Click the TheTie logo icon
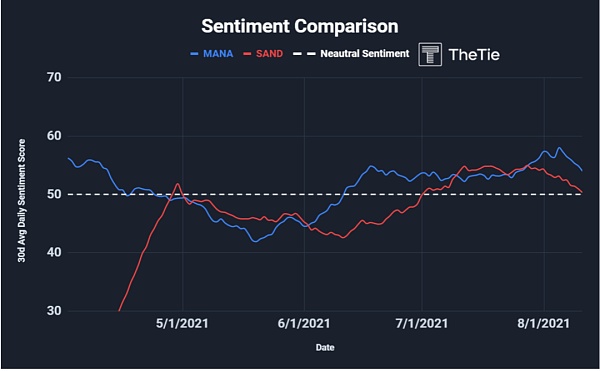This screenshot has height=371, width=600. coord(430,54)
